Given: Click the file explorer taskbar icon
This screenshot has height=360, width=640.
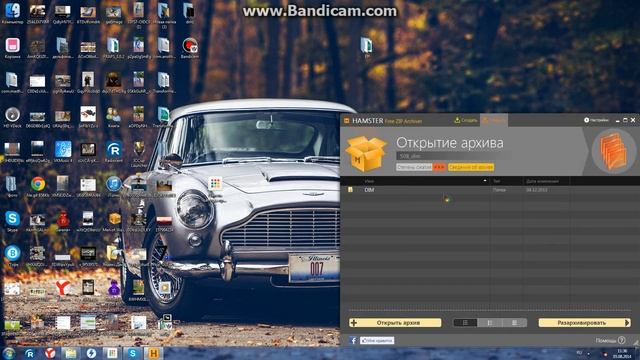Looking at the screenshot, I should pyautogui.click(x=71, y=353).
